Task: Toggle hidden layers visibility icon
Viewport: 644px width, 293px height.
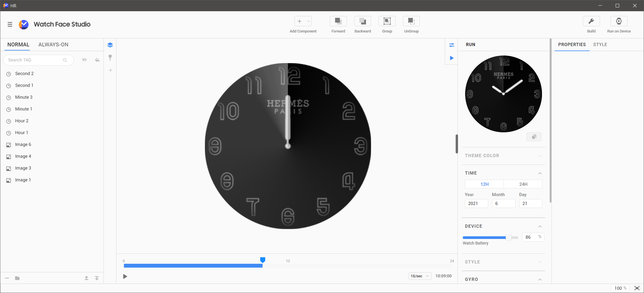Action: [x=85, y=60]
